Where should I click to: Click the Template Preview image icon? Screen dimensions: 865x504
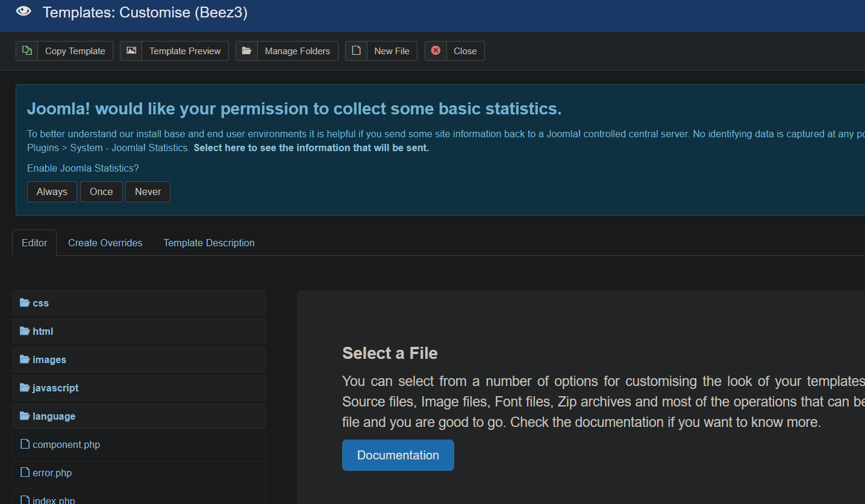(131, 51)
